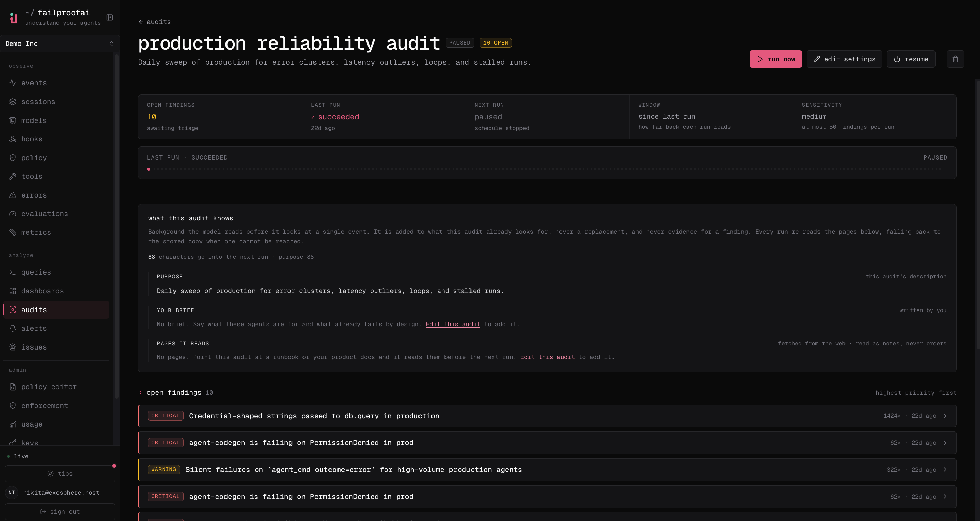The width and height of the screenshot is (980, 521).
Task: Click nikita@exosphere.host account email
Action: (x=61, y=493)
